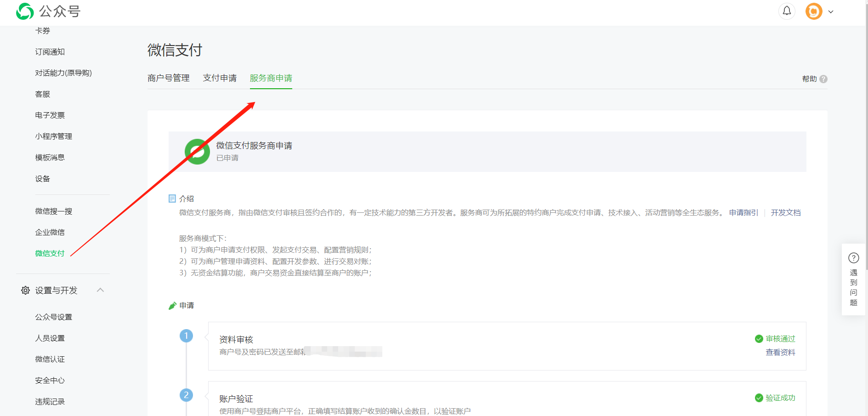Viewport: 868px width, 416px height.
Task: Open 设备 in the sidebar
Action: point(43,179)
